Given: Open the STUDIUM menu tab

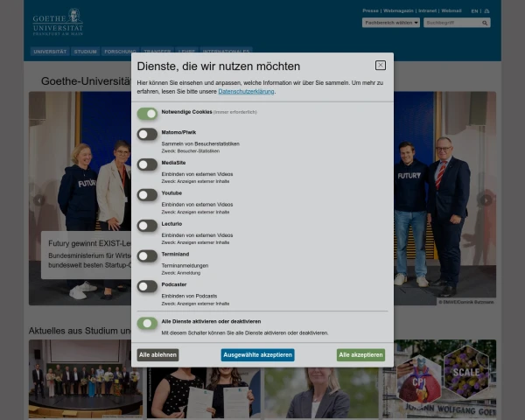Looking at the screenshot, I should [86, 52].
